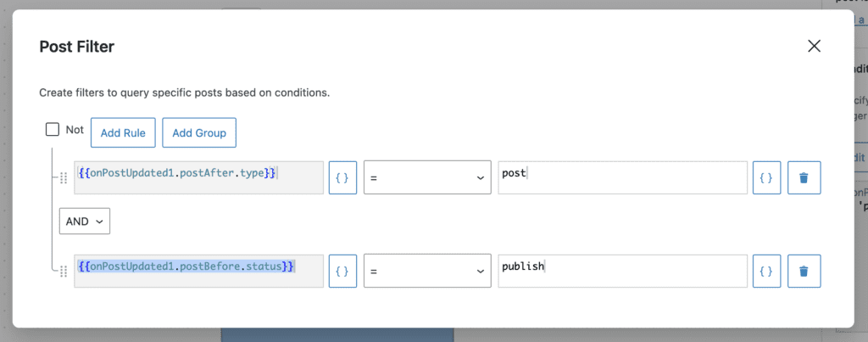This screenshot has height=342, width=868.
Task: Open variable picker beside the 'publish' value
Action: (x=766, y=271)
